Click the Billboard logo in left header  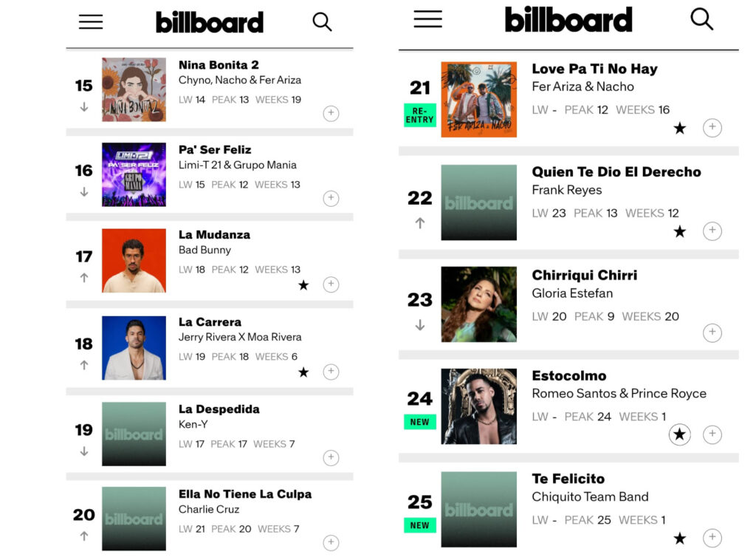[209, 22]
